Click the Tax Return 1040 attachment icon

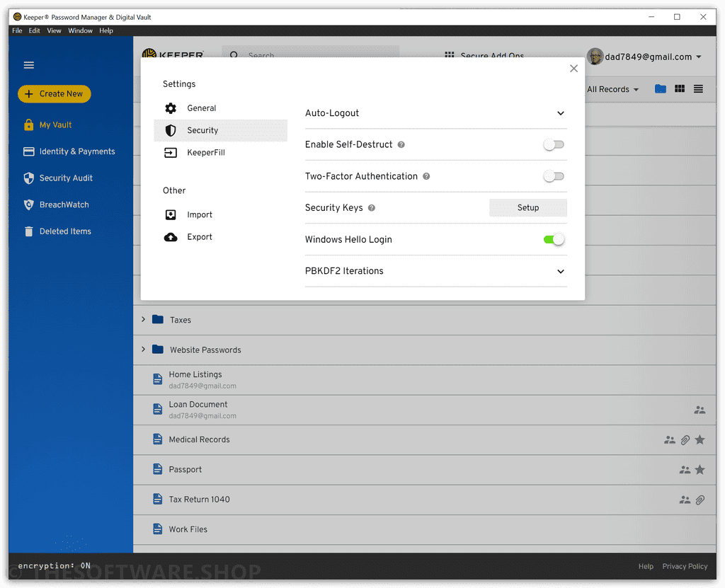pyautogui.click(x=700, y=500)
